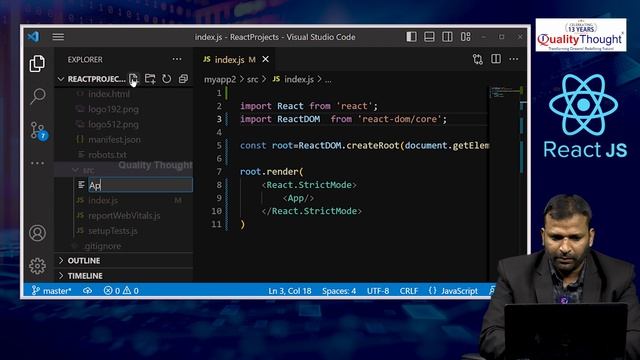The image size is (640, 360).
Task: Open the Accounts menu icon
Action: point(38,233)
